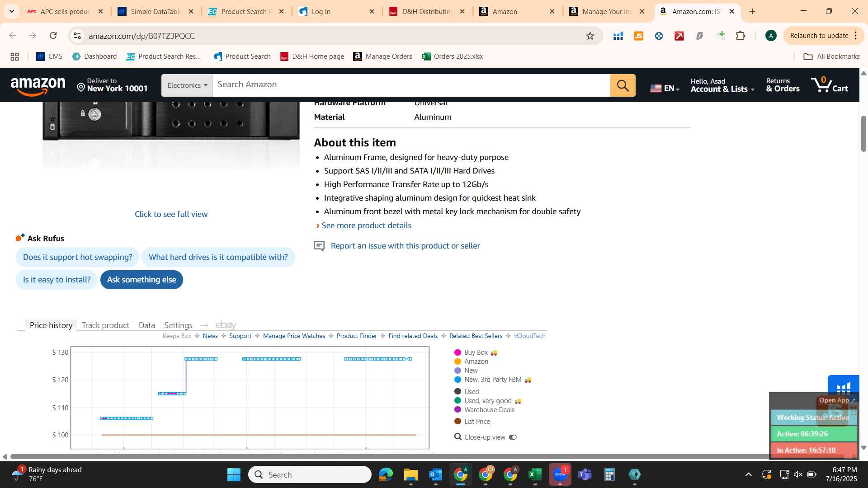Image resolution: width=868 pixels, height=488 pixels.
Task: Select the Price history tab
Action: (x=51, y=325)
